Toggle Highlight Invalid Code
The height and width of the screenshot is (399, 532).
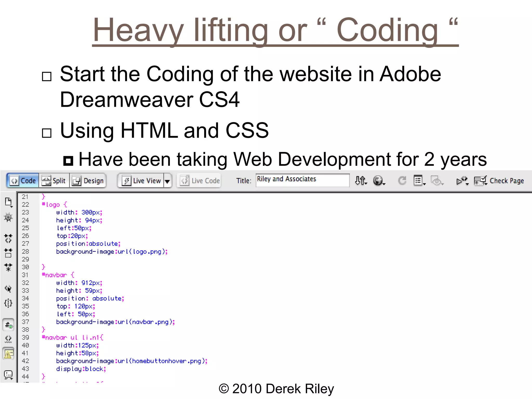point(8,339)
